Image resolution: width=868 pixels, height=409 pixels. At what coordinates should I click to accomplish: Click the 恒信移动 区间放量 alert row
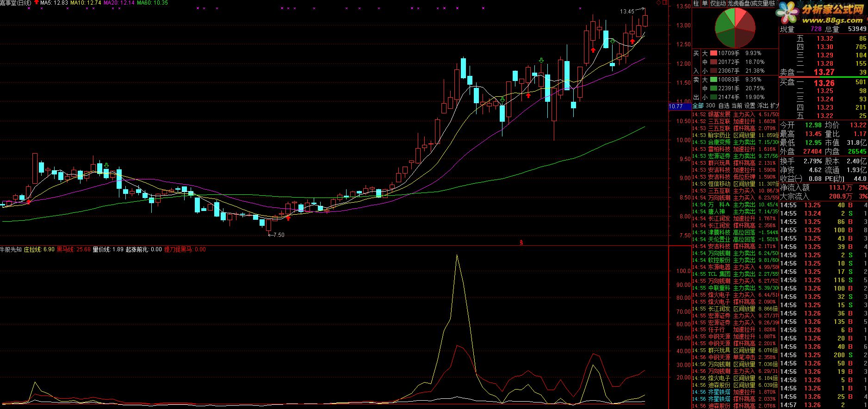pyautogui.click(x=735, y=184)
